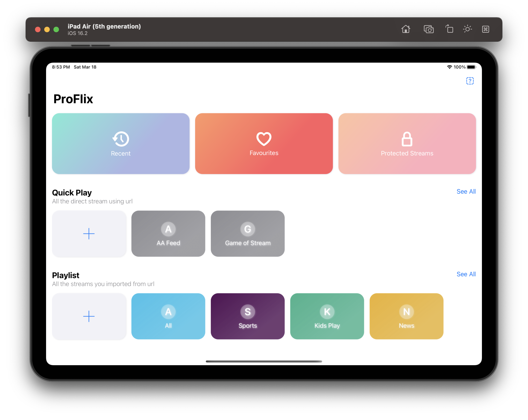Open Protected Streams with the lock icon
This screenshot has width=528, height=420.
pos(407,143)
